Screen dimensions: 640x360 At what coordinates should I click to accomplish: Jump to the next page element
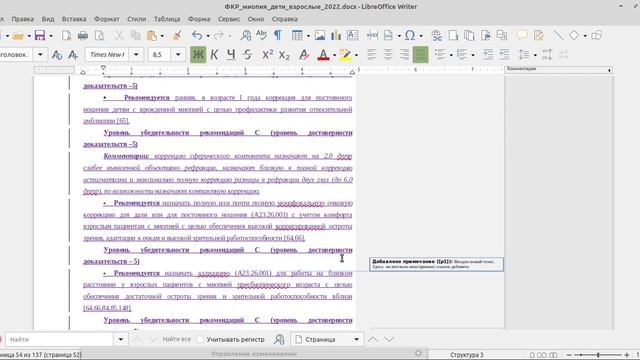coord(389,339)
